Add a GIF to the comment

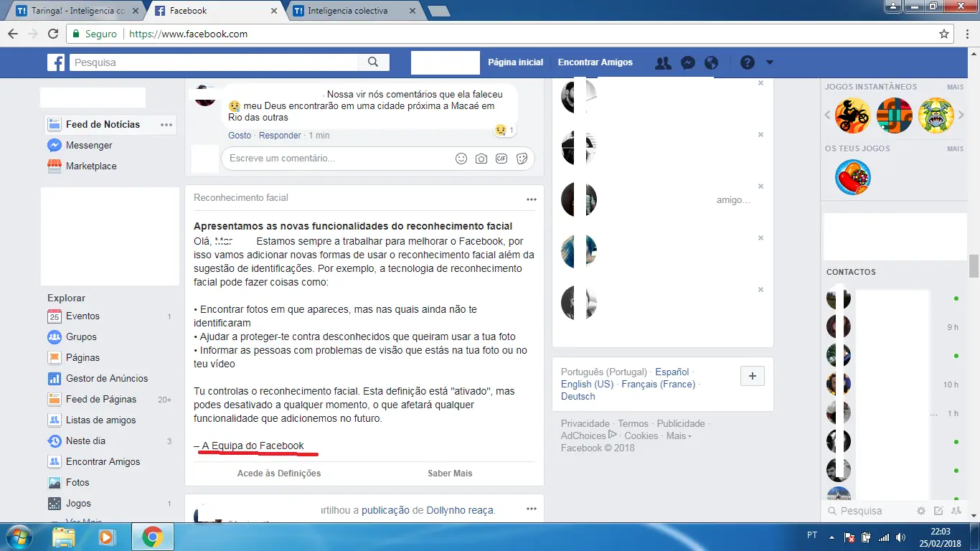click(x=501, y=159)
